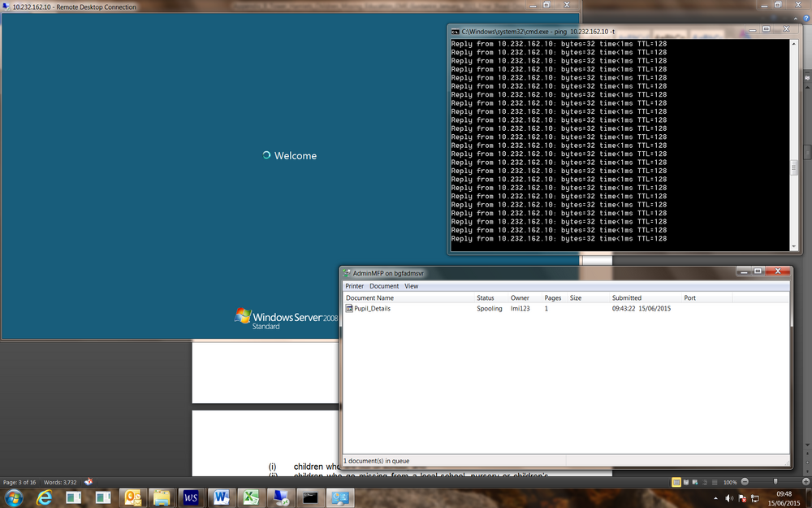Click the 100% zoom level in Word
The width and height of the screenshot is (812, 508).
click(x=730, y=482)
